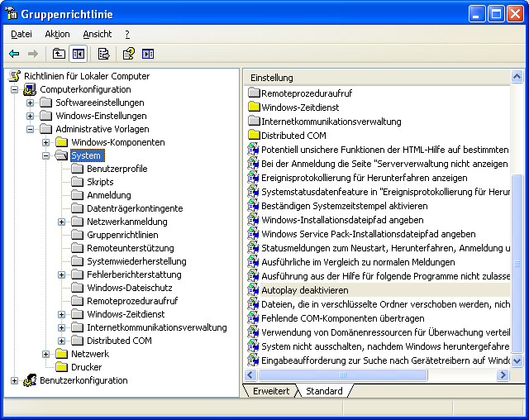The width and height of the screenshot is (529, 420).
Task: Collapse the System tree node
Action: 46,155
